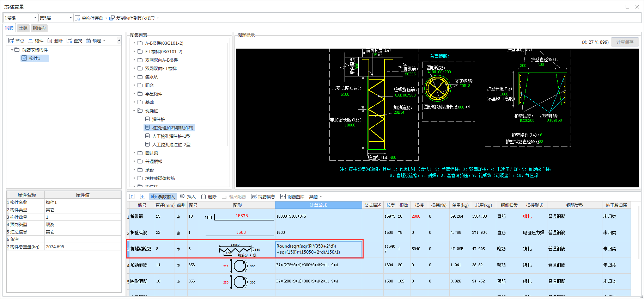Click the 查找 (find) toolbar icon
This screenshot has width=644, height=299.
[x=69, y=41]
